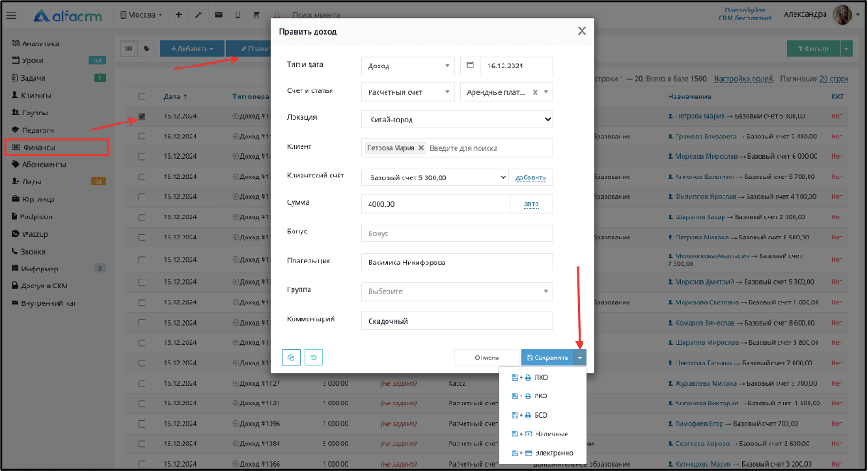The height and width of the screenshot is (471, 868).
Task: Check the Тимофеев Егор row checkbox
Action: tap(142, 424)
